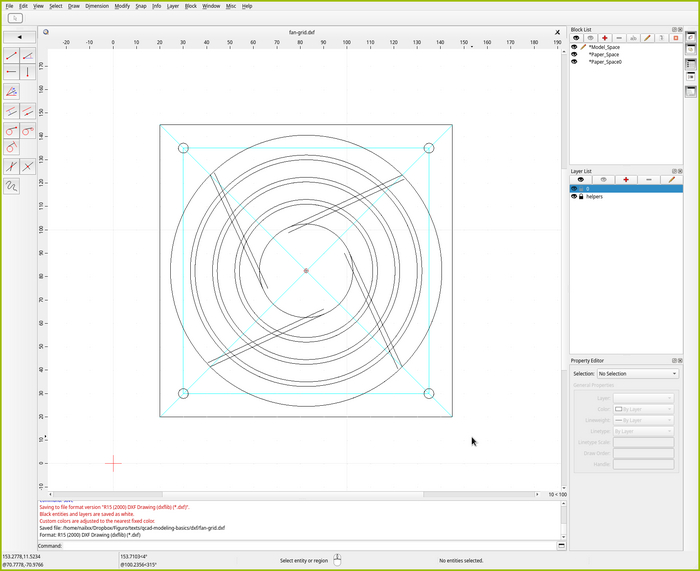Open the Color By Layer dropdown
The width and height of the screenshot is (700, 571).
(x=643, y=409)
